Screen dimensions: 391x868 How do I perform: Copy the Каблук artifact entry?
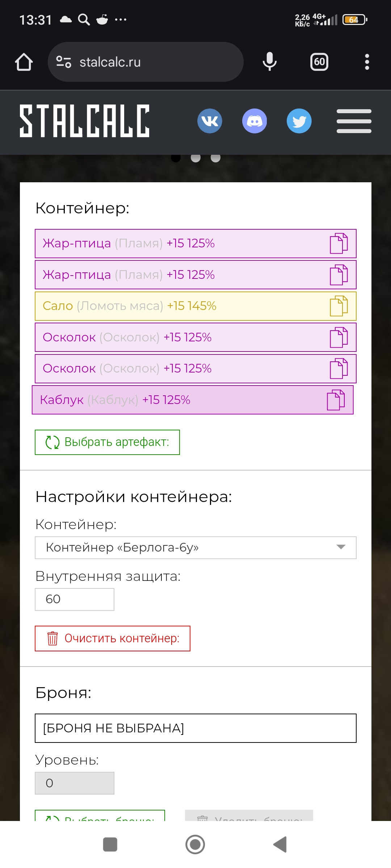click(x=336, y=400)
